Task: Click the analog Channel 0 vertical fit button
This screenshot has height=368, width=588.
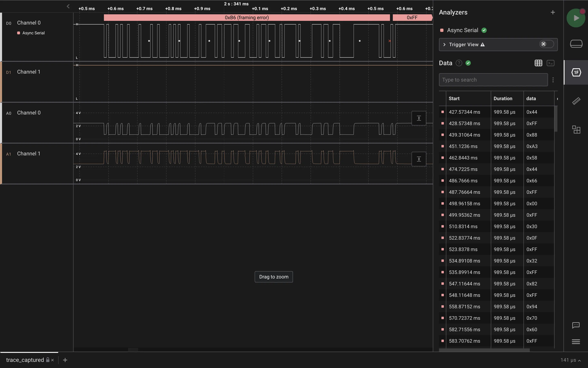Action: tap(419, 118)
